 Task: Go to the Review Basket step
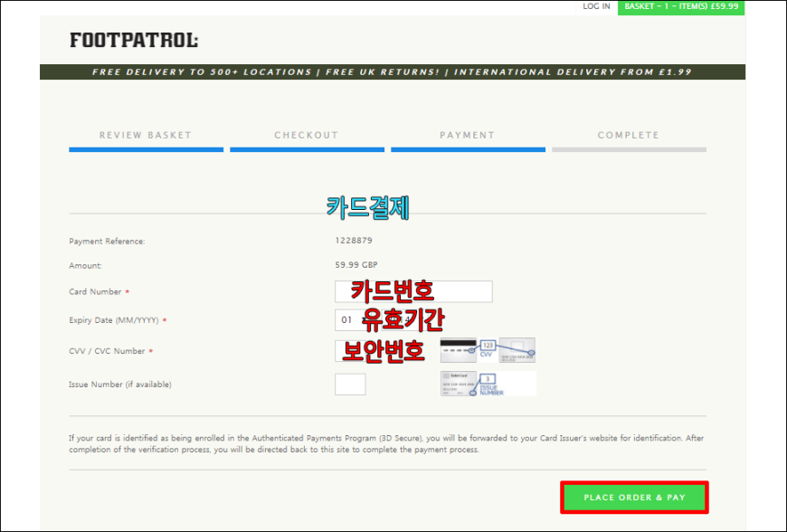pyautogui.click(x=146, y=140)
